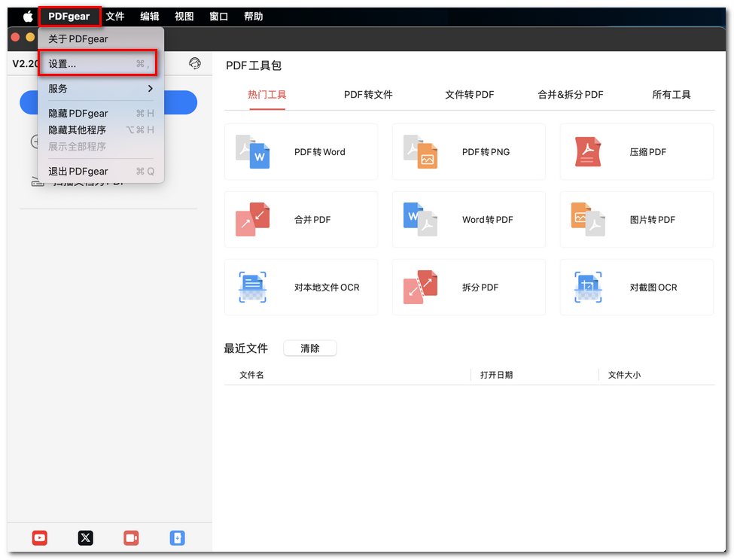Screen dimensions: 734x560
Task: Open the YouTube social icon
Action: click(x=39, y=538)
